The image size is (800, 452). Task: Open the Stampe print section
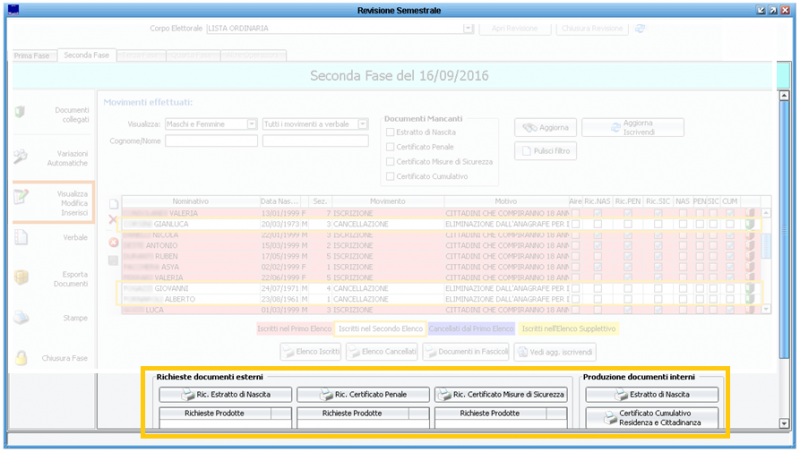click(x=50, y=317)
